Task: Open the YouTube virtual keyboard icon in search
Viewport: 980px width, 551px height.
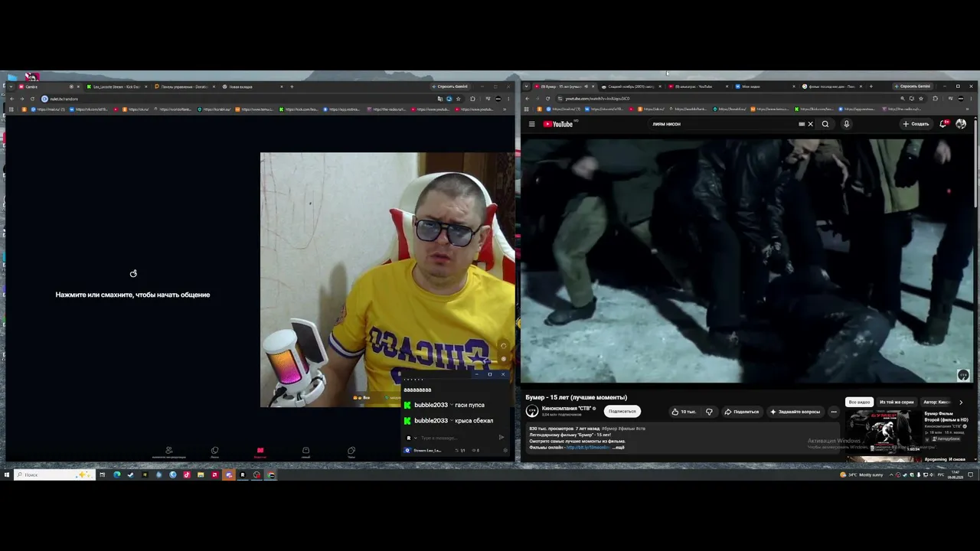Action: [802, 124]
